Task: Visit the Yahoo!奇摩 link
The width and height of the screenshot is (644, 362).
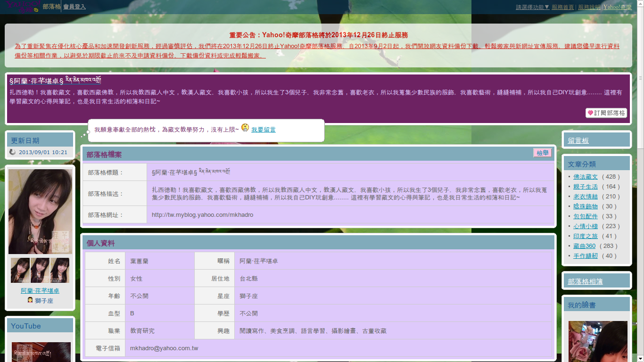Action: [617, 7]
